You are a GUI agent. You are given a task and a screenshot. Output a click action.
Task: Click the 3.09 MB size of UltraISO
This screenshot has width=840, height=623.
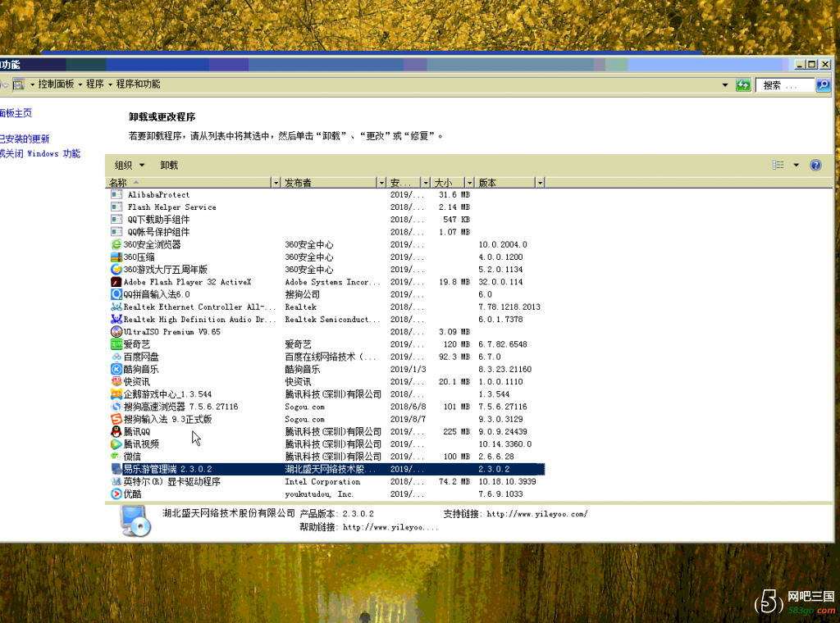[454, 332]
